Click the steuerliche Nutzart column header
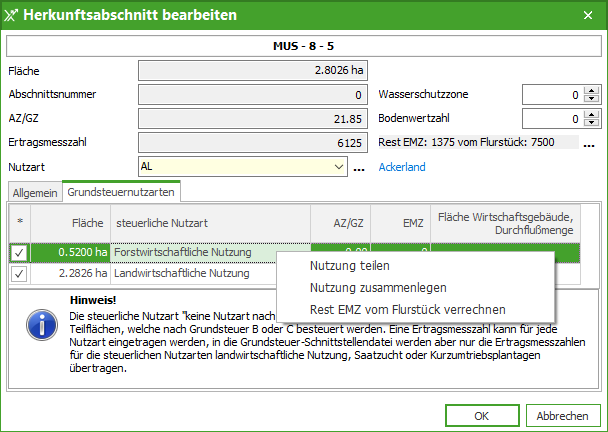This screenshot has height=432, width=608. click(x=211, y=223)
